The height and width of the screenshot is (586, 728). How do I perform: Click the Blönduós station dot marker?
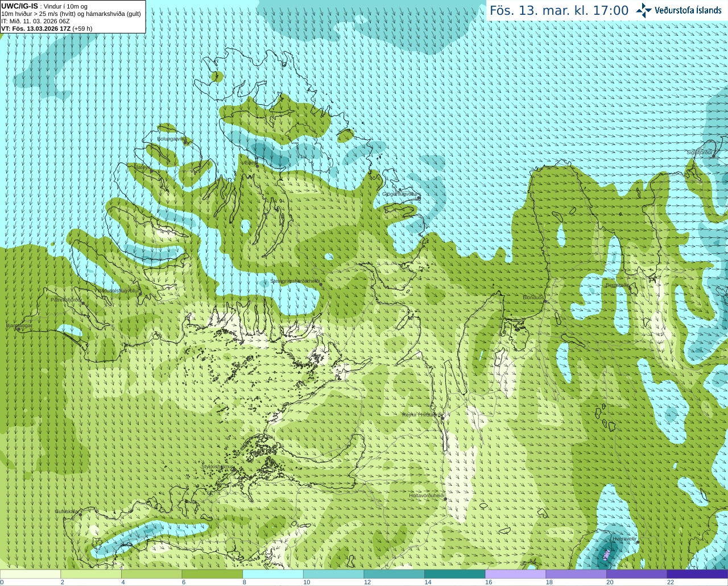545,302
